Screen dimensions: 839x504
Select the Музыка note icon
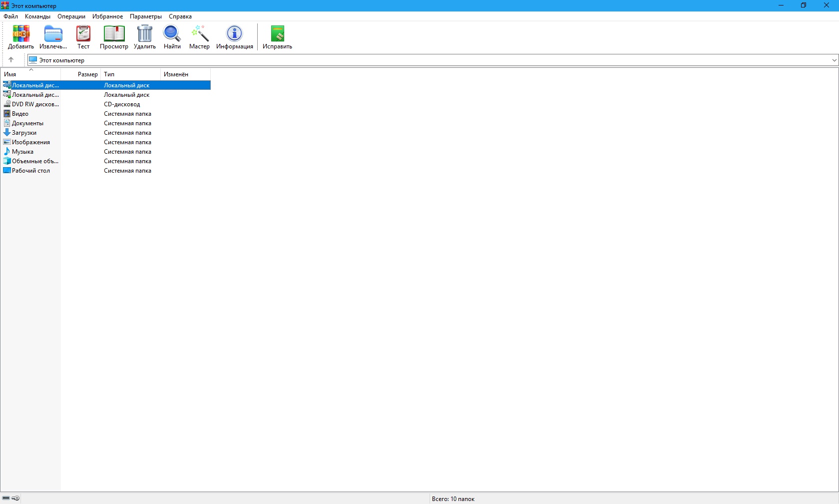coord(7,152)
